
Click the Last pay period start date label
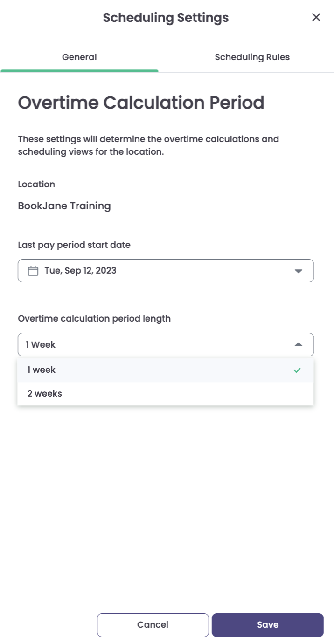click(74, 245)
